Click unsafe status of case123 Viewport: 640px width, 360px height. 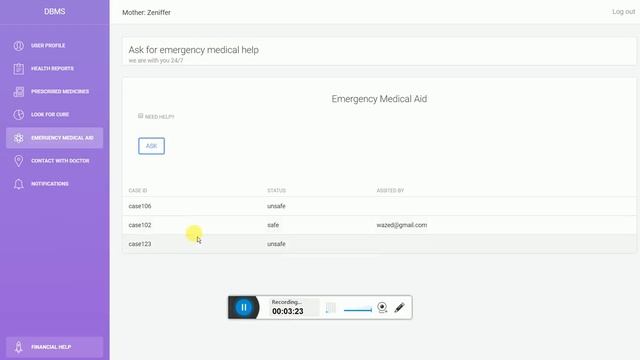(x=276, y=244)
